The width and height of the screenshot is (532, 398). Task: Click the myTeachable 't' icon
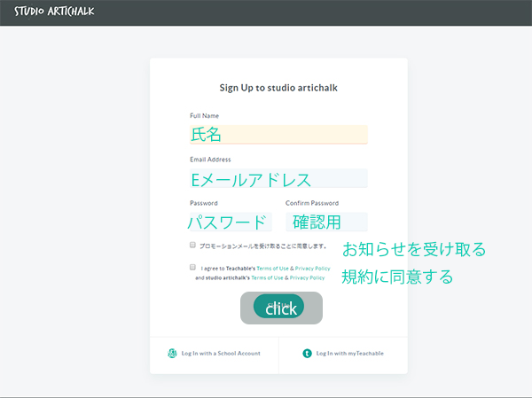point(307,354)
